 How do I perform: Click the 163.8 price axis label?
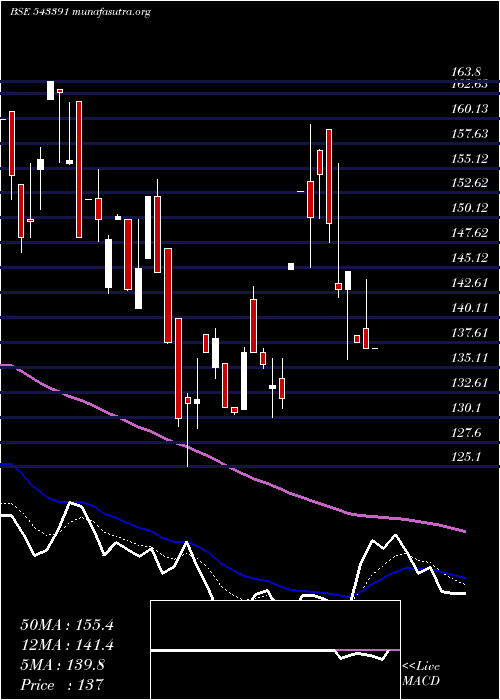[466, 71]
